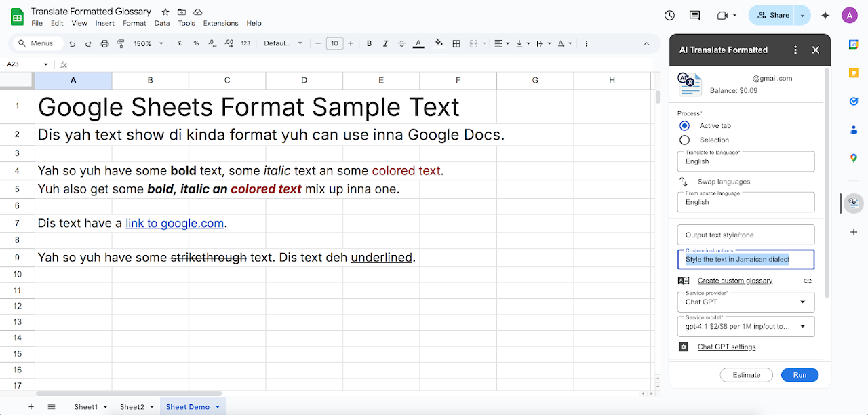The image size is (868, 415).
Task: Open the Chat GPT settings gear icon
Action: click(684, 347)
